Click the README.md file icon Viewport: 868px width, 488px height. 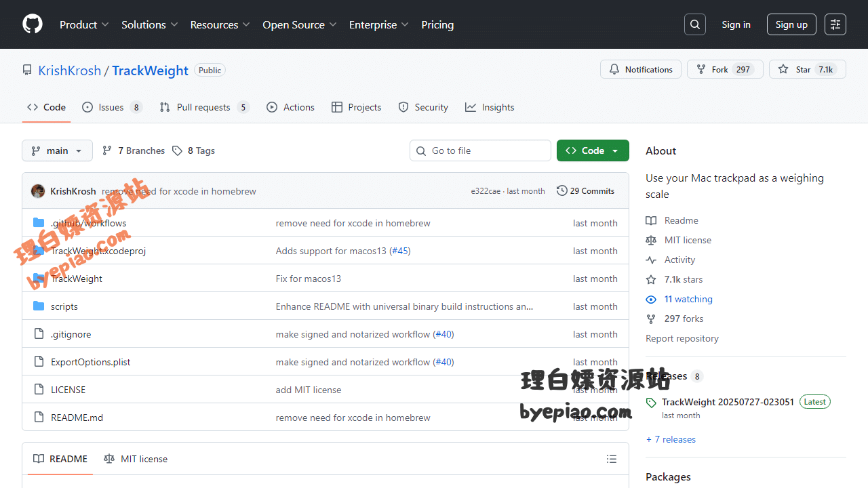click(x=39, y=418)
